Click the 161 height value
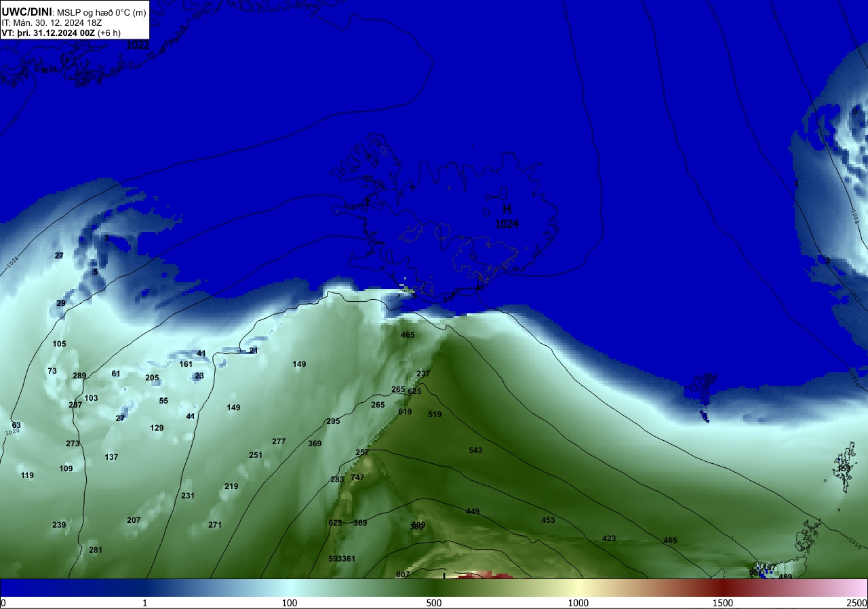The image size is (868, 609). (186, 364)
